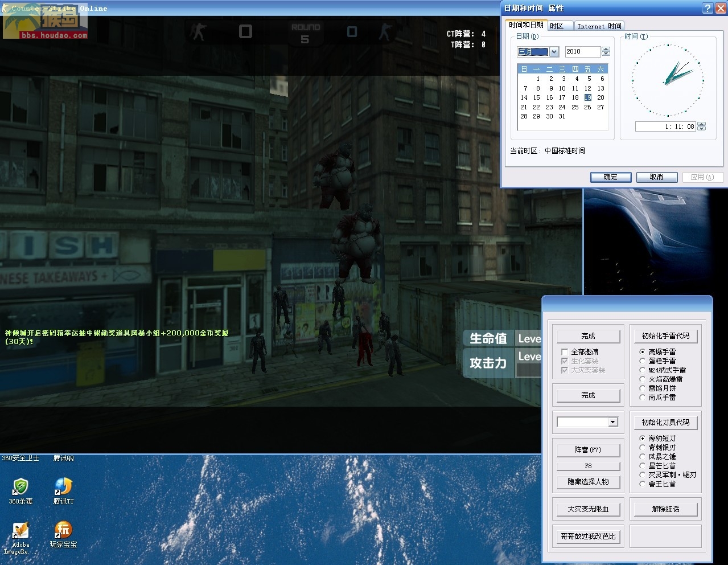Select day 20 in the calendar
The image size is (728, 565).
(x=601, y=97)
